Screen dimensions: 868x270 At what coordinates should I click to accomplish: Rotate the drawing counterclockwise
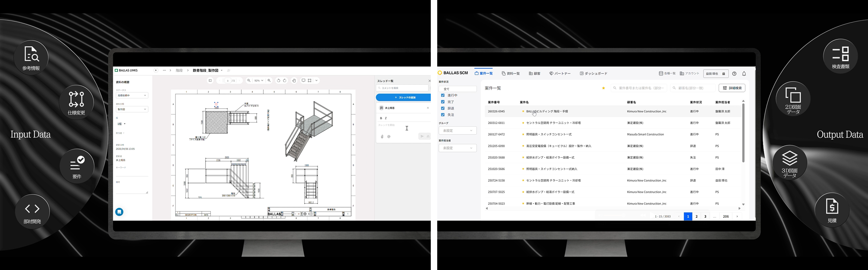[x=278, y=81]
